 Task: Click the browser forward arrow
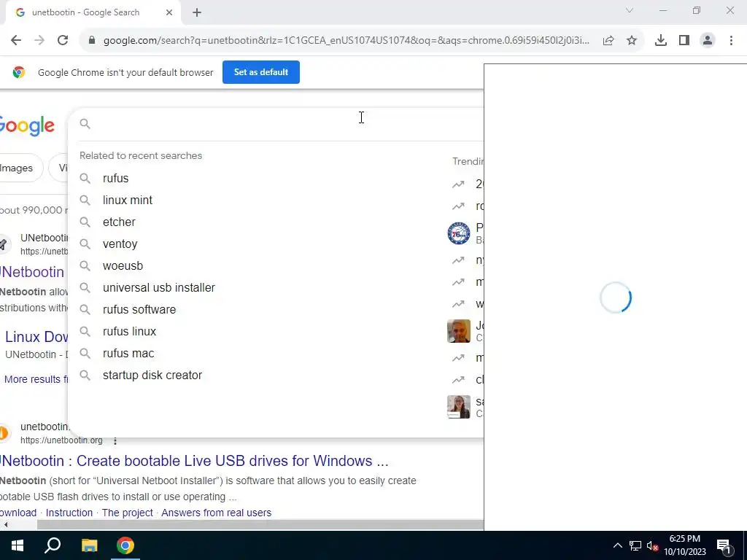[x=39, y=41]
